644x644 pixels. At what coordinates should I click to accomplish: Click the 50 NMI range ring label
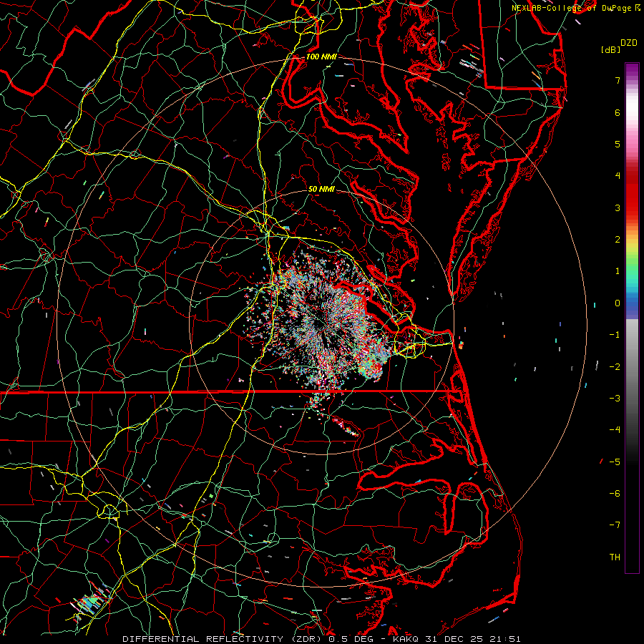(321, 189)
